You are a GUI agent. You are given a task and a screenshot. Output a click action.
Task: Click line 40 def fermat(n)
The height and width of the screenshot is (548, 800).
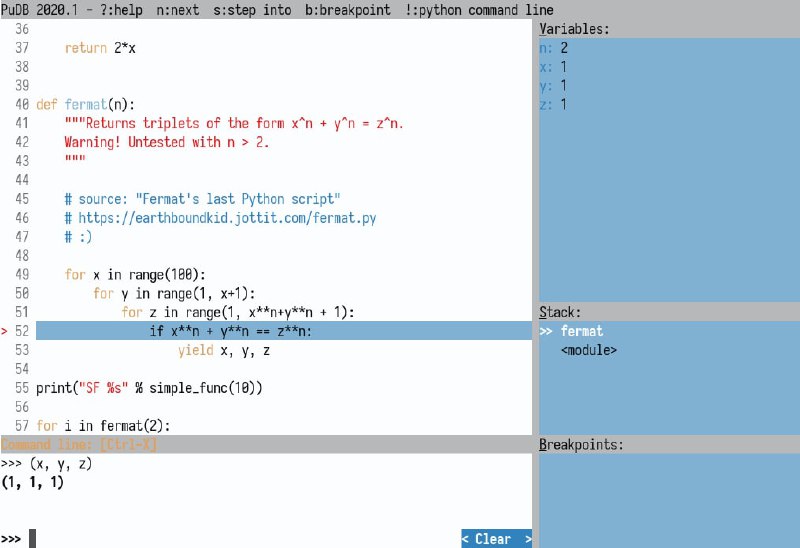pos(85,105)
